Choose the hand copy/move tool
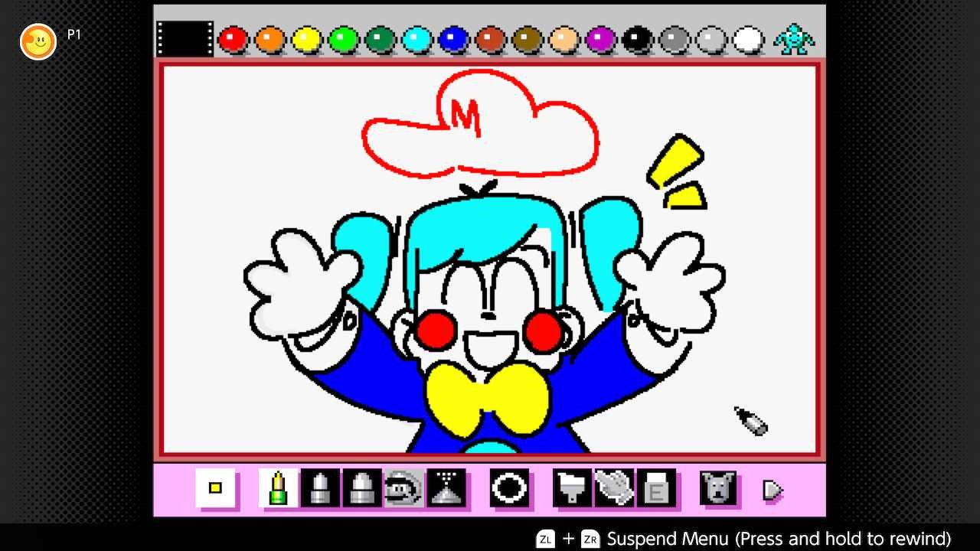The image size is (980, 551). [614, 488]
